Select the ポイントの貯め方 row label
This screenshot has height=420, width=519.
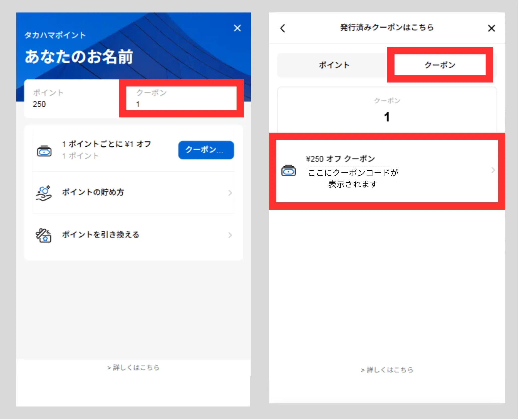point(93,192)
